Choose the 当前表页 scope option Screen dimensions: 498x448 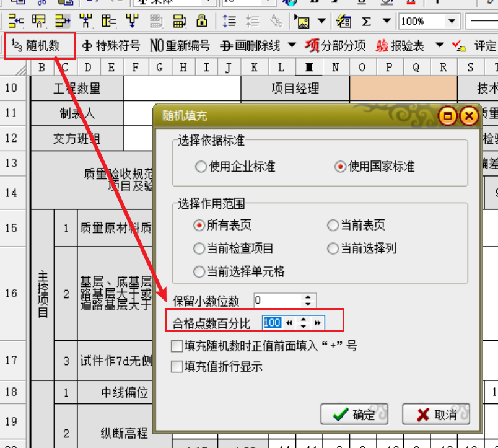333,226
